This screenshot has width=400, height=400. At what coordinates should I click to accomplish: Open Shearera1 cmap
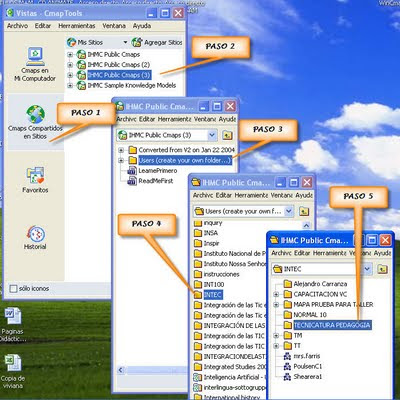point(307,377)
